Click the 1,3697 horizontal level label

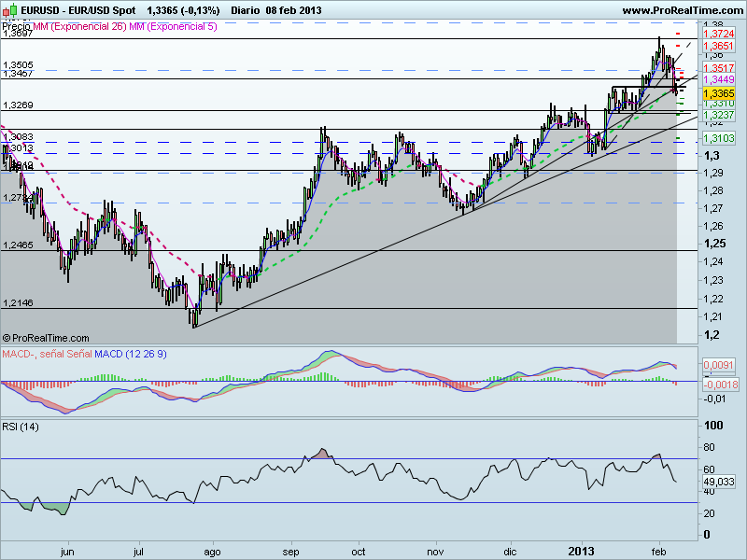[18, 34]
